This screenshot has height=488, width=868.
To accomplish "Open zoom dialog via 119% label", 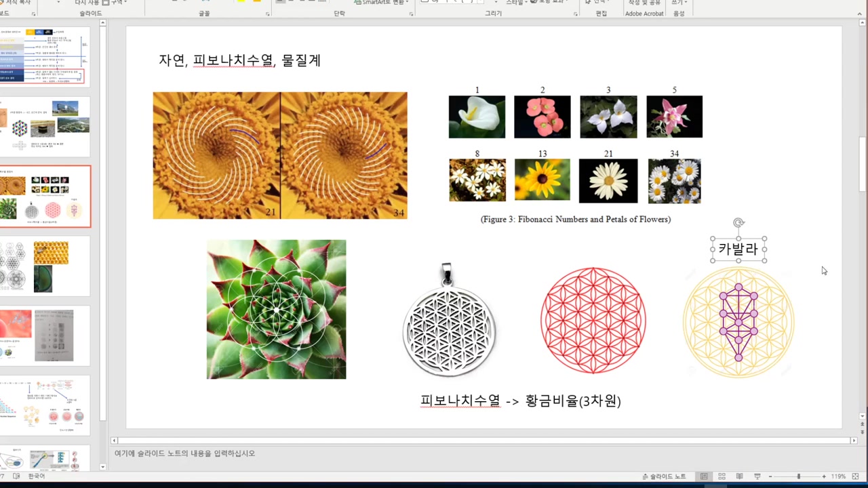I will [838, 476].
